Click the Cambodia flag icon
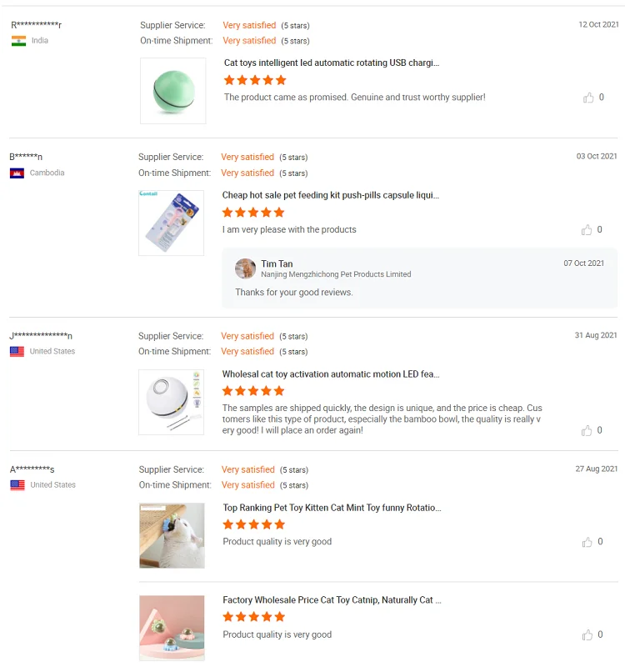This screenshot has width=625, height=672. 17,173
